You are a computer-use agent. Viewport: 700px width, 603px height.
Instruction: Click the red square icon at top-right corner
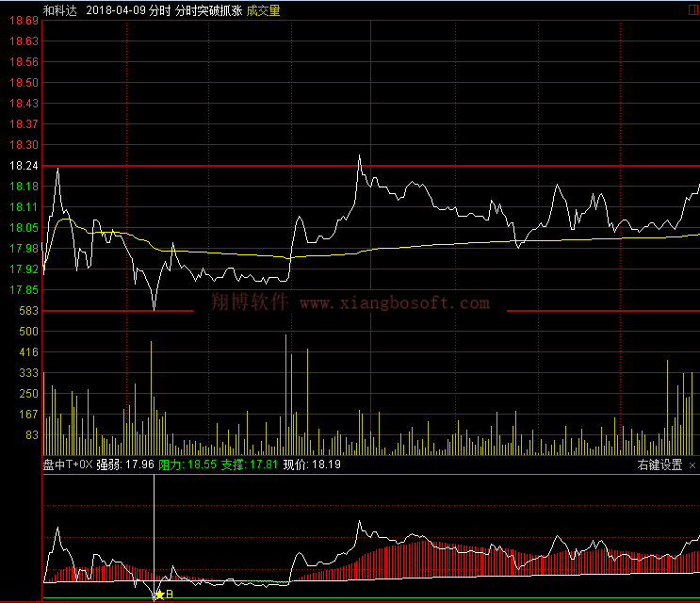coord(693,9)
